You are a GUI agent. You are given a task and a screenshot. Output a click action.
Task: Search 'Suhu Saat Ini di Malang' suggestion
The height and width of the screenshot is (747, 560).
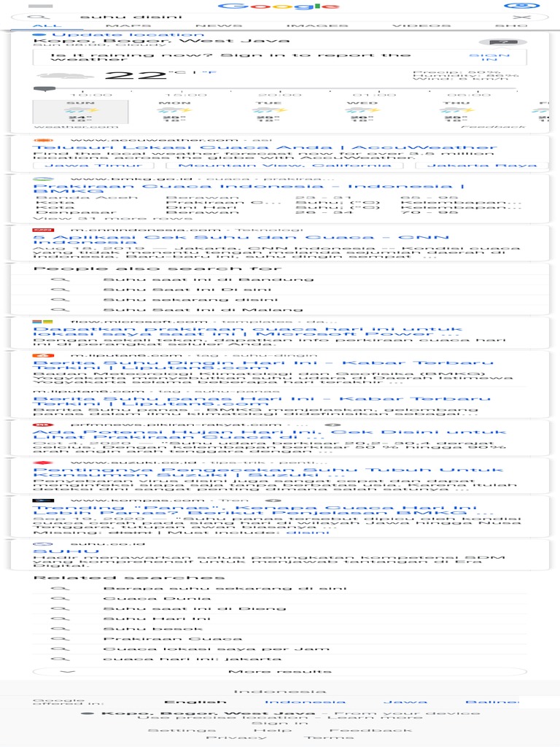pyautogui.click(x=280, y=309)
